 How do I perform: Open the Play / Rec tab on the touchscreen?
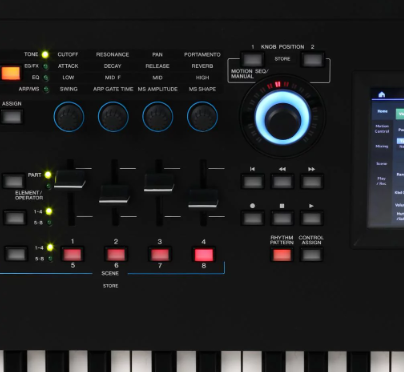[382, 181]
